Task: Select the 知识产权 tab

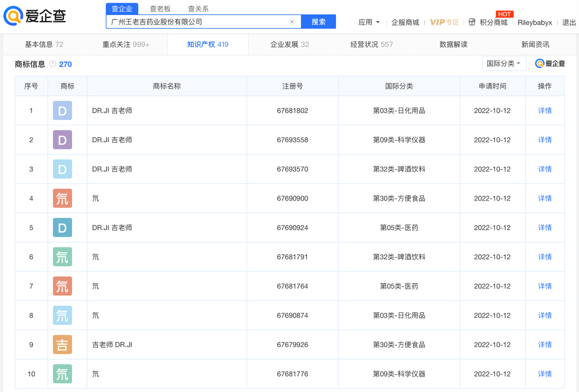Action: click(x=208, y=45)
